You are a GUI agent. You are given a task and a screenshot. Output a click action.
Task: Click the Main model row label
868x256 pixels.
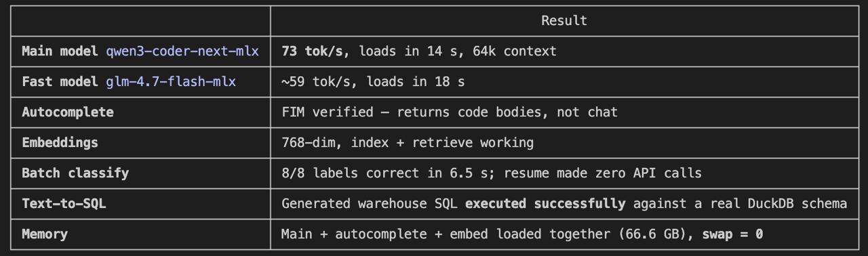coord(60,51)
